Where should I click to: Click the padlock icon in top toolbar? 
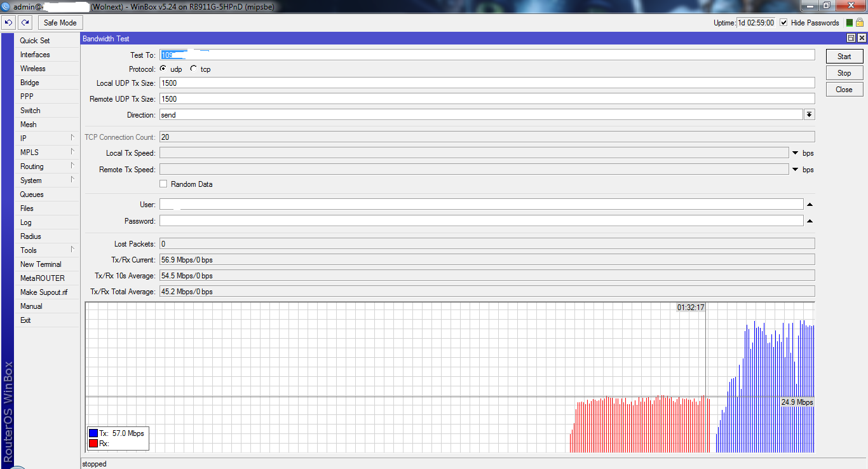(859, 23)
